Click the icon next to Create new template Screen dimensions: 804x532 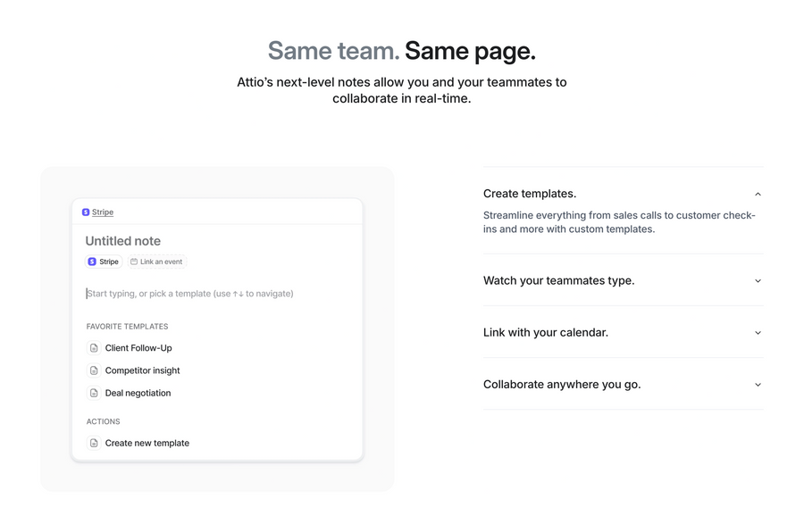[x=94, y=443]
